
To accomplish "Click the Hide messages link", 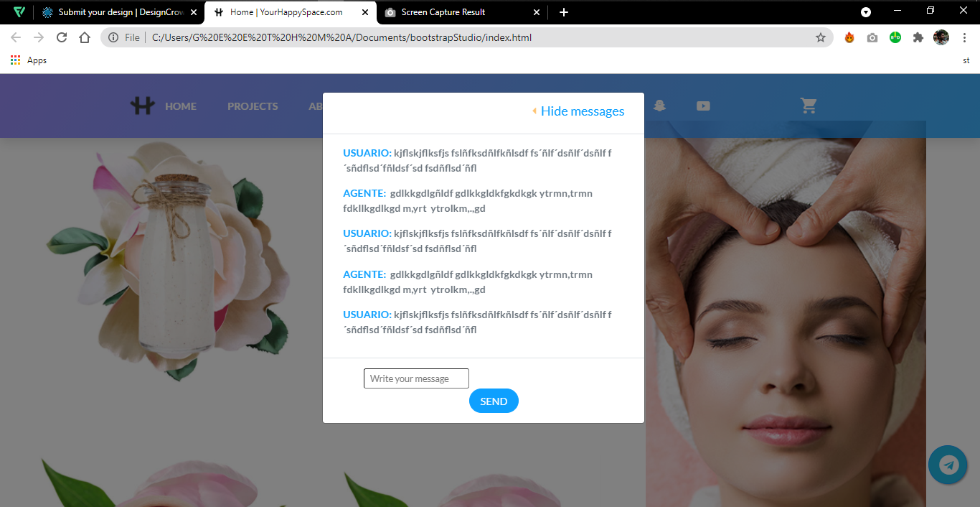I will click(583, 111).
